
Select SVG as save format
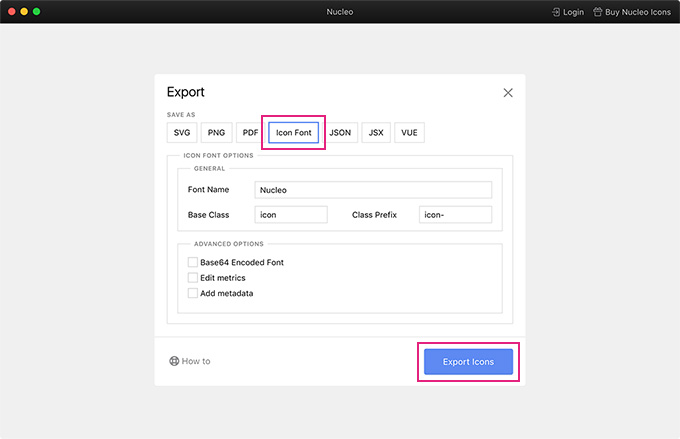click(x=182, y=132)
